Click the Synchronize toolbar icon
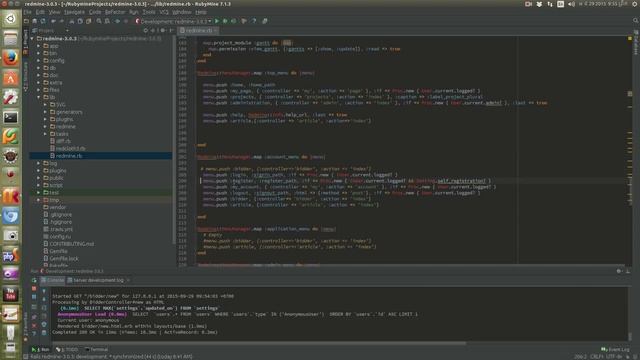 (43, 21)
